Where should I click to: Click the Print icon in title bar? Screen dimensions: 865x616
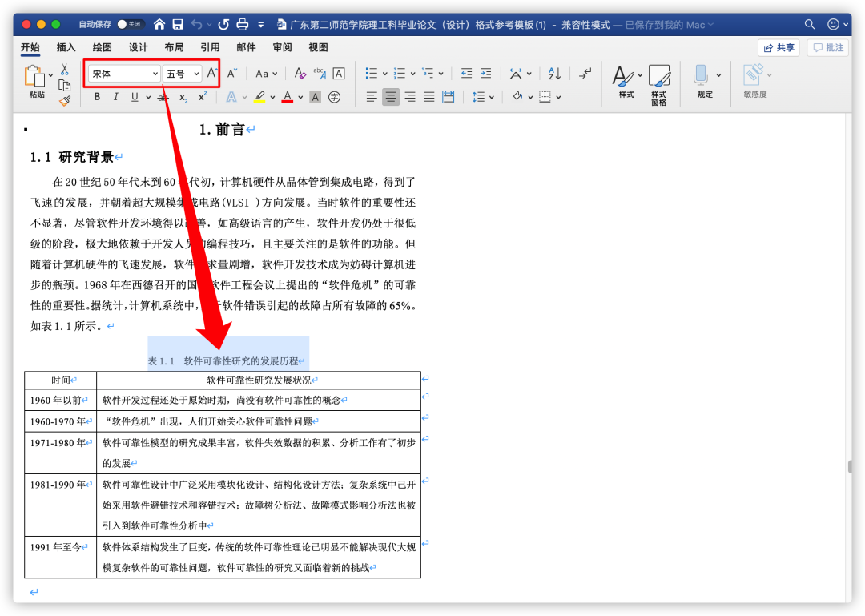pos(243,24)
